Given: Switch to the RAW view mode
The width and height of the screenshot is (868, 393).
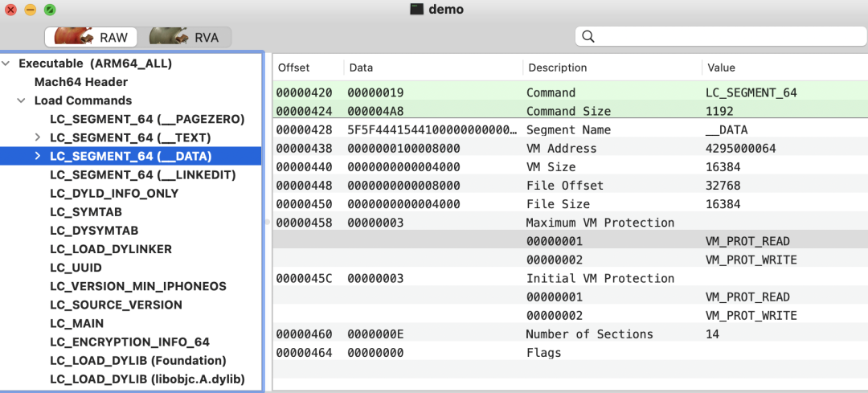Looking at the screenshot, I should 92,38.
